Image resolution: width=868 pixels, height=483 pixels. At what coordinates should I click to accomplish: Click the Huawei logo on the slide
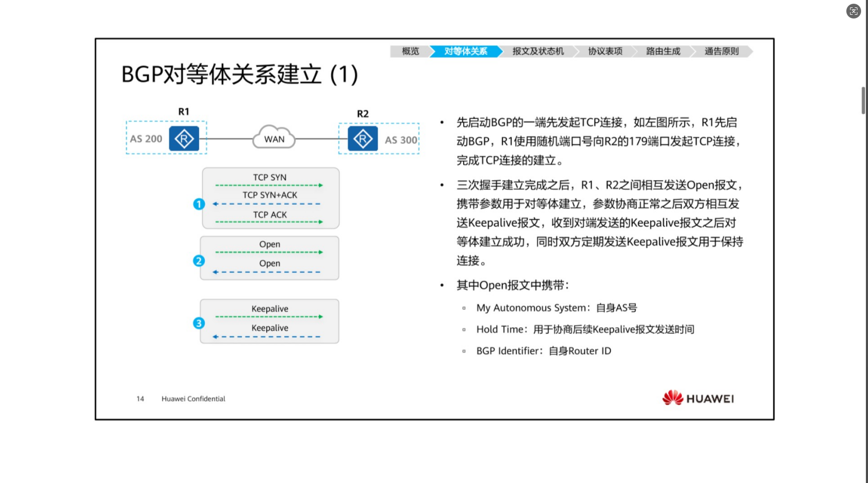pos(698,398)
